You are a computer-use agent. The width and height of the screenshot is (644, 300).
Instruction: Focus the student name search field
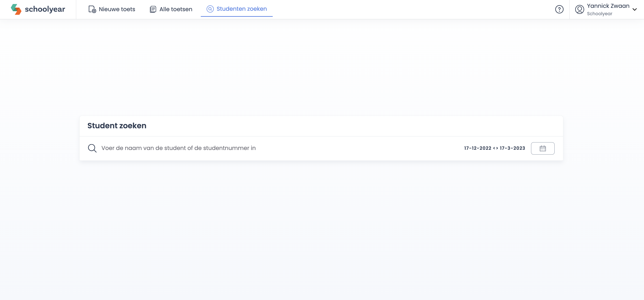click(x=178, y=148)
